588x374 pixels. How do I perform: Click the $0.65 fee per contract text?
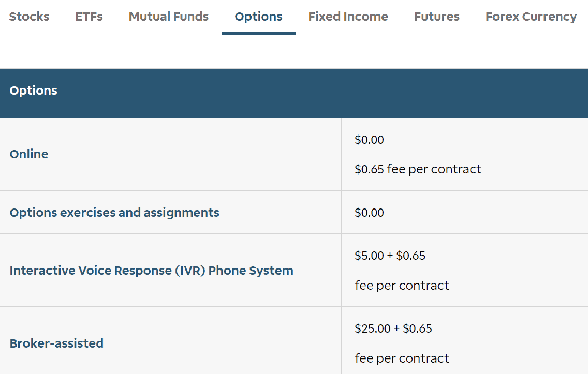tap(417, 169)
